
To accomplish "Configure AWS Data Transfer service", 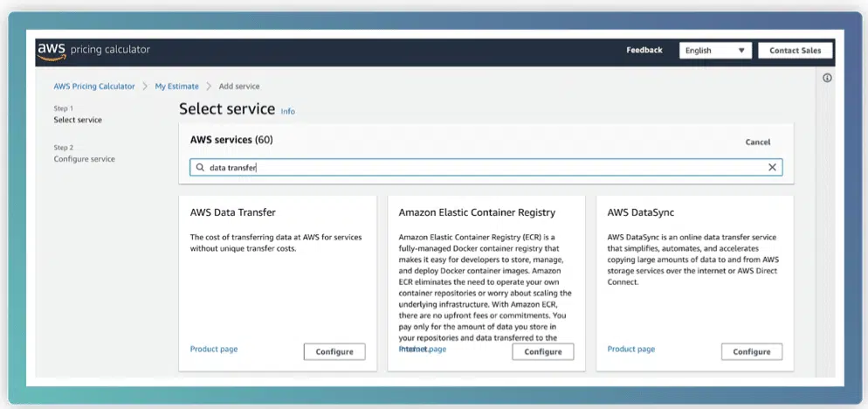I will coord(334,352).
